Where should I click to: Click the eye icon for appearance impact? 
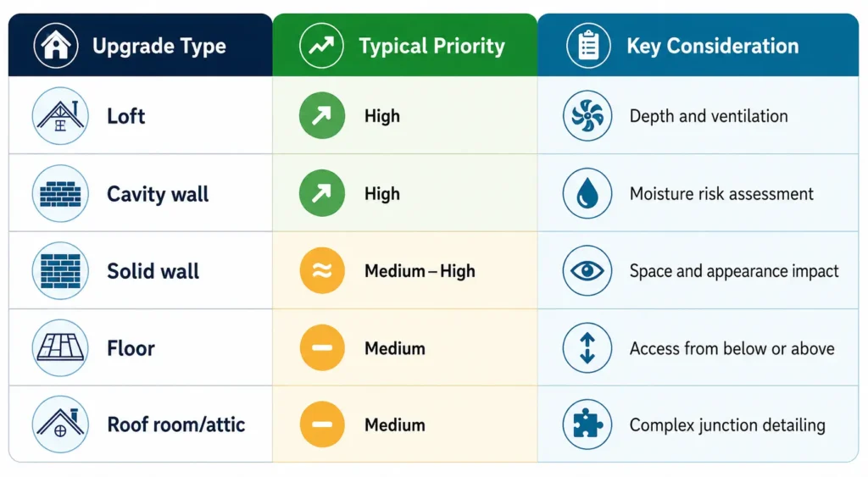pyautogui.click(x=587, y=270)
